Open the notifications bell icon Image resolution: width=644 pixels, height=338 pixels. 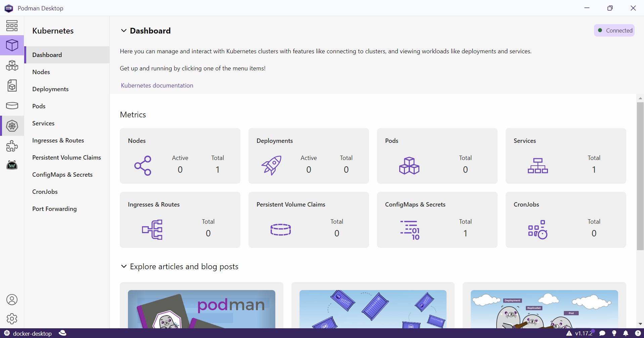point(626,333)
